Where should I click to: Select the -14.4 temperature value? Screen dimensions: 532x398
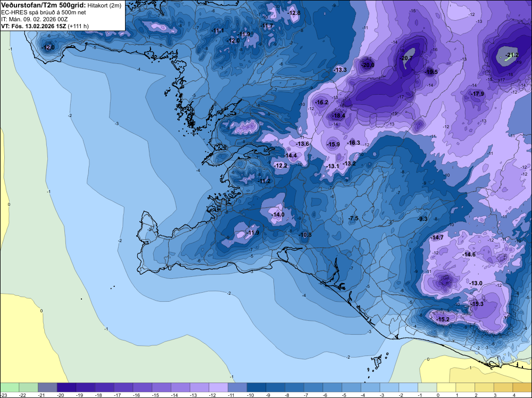[290, 155]
